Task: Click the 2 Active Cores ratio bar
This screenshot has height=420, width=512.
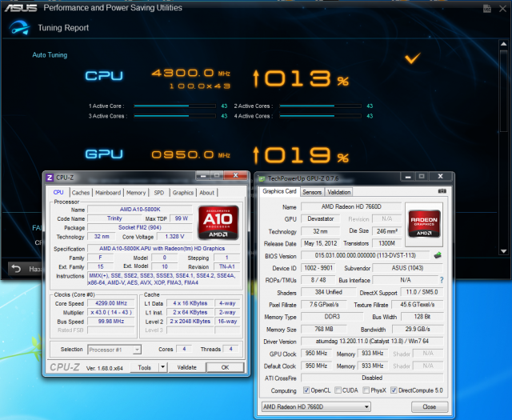Action: pos(320,106)
